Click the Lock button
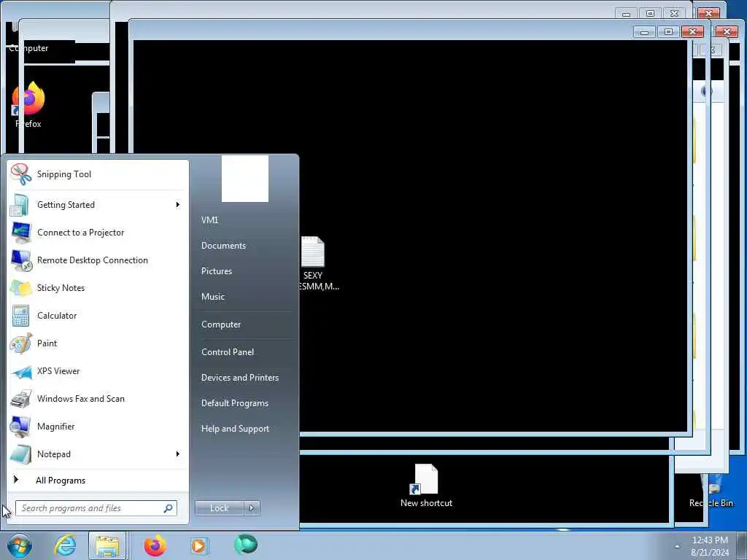 click(219, 508)
